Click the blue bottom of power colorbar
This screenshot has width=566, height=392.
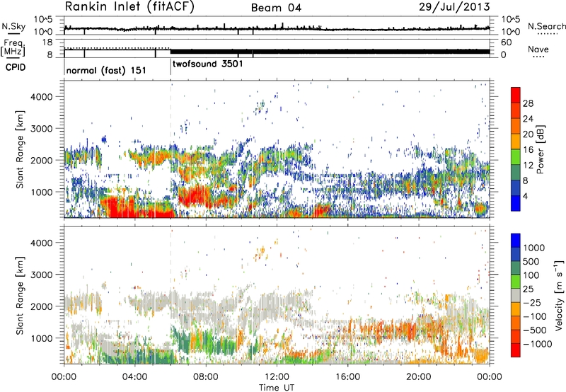(x=516, y=203)
